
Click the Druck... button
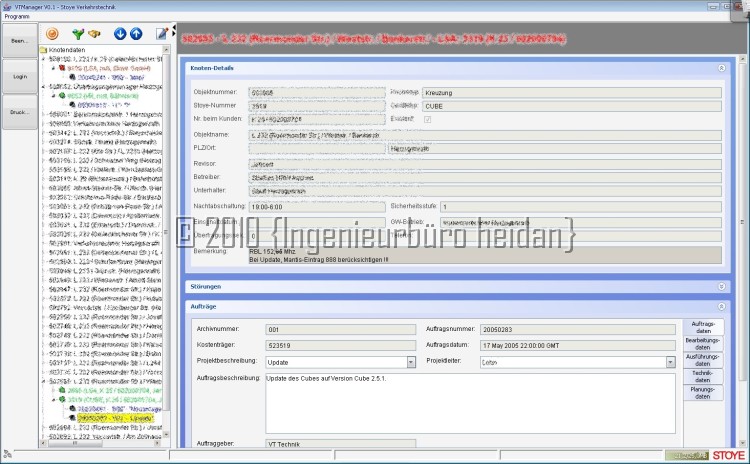coord(19,112)
